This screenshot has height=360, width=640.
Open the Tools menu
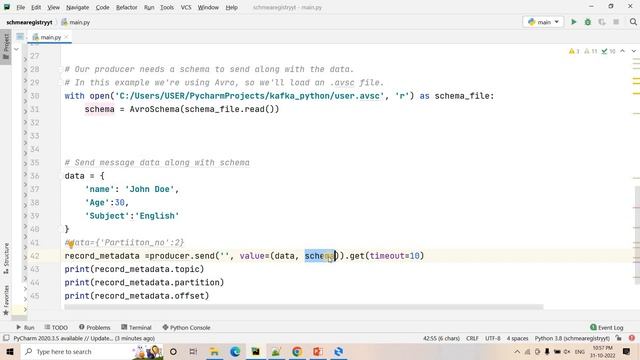click(167, 7)
